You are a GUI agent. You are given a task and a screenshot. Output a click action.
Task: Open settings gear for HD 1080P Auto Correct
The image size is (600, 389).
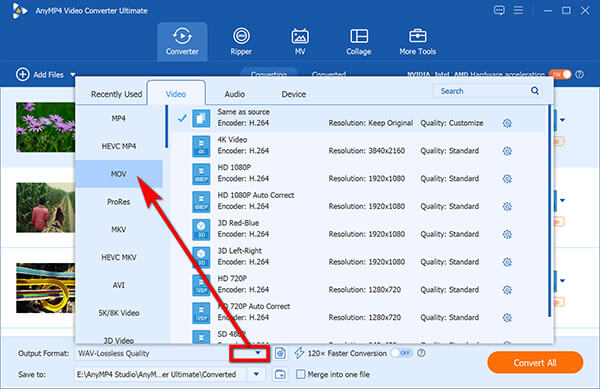[x=507, y=207]
